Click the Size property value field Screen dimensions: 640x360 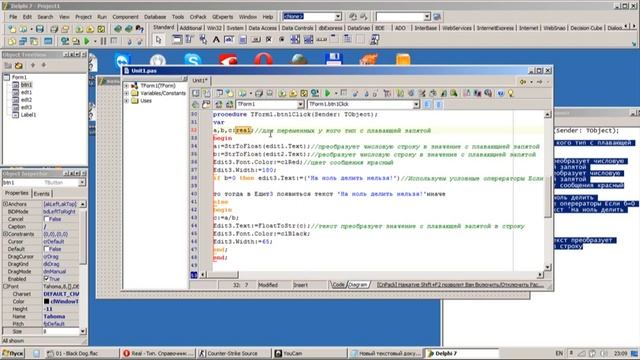pos(60,331)
